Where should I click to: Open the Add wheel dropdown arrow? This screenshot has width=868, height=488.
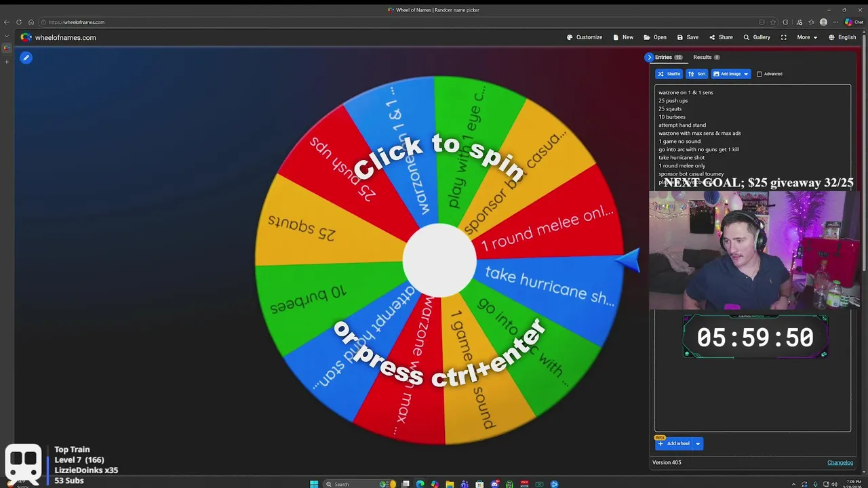698,443
